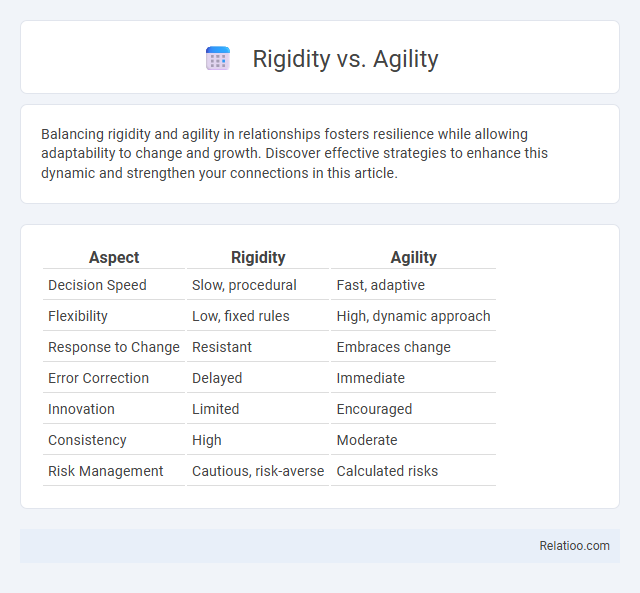The image size is (640, 593).
Task: Click the Resistant cell
Action: click(258, 347)
